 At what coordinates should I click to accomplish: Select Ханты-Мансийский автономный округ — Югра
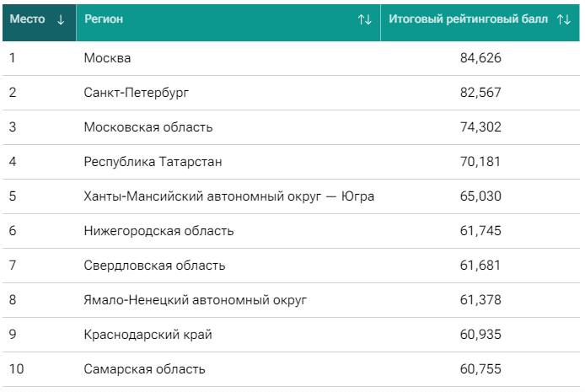(x=229, y=196)
